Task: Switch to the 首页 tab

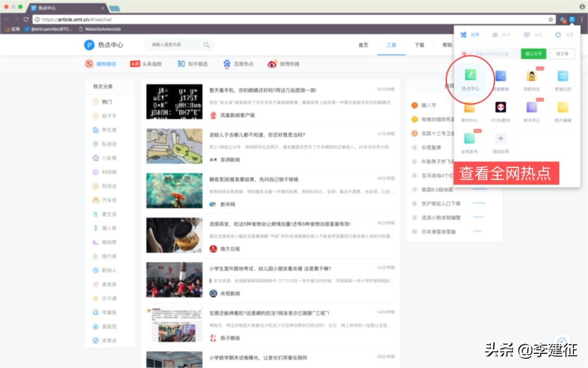Action: tap(363, 45)
